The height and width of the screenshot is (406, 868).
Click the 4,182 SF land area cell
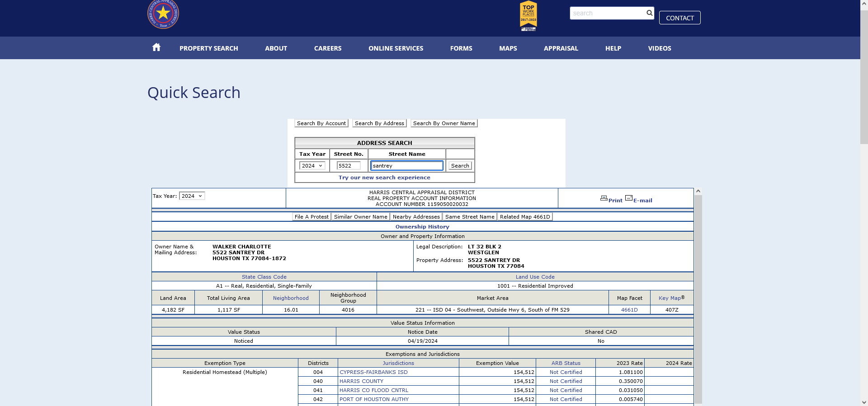pyautogui.click(x=173, y=310)
